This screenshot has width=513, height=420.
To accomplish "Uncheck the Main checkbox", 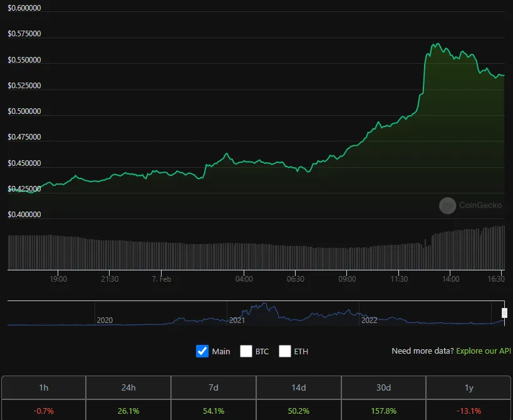I will [x=202, y=351].
